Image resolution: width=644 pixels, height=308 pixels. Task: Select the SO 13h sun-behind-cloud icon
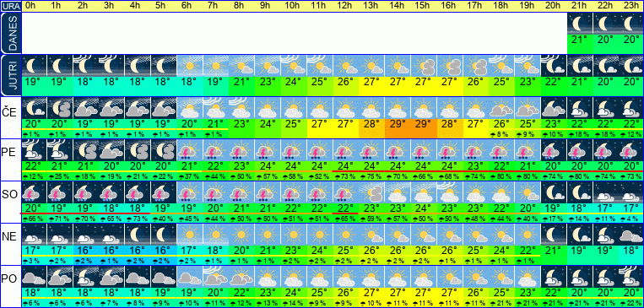click(x=371, y=192)
